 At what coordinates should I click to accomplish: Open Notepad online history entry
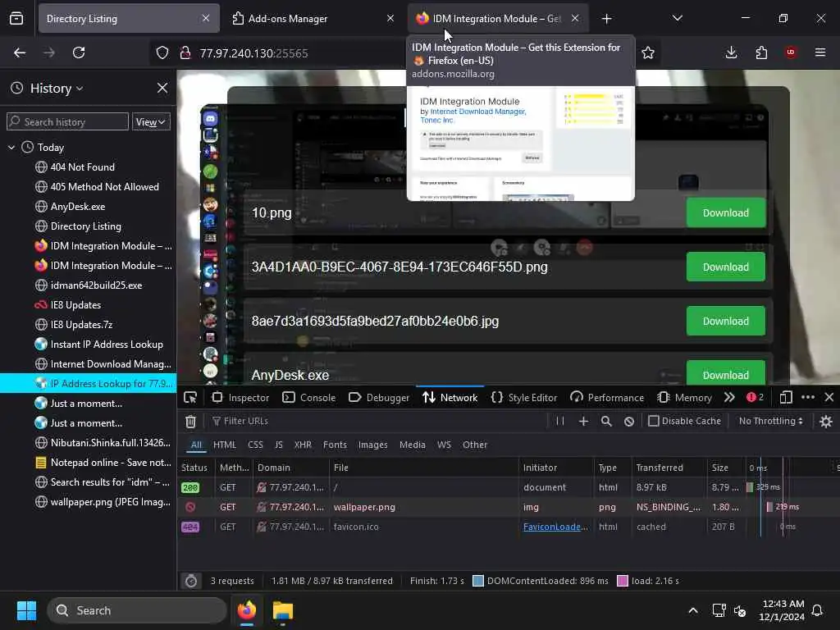tap(111, 463)
